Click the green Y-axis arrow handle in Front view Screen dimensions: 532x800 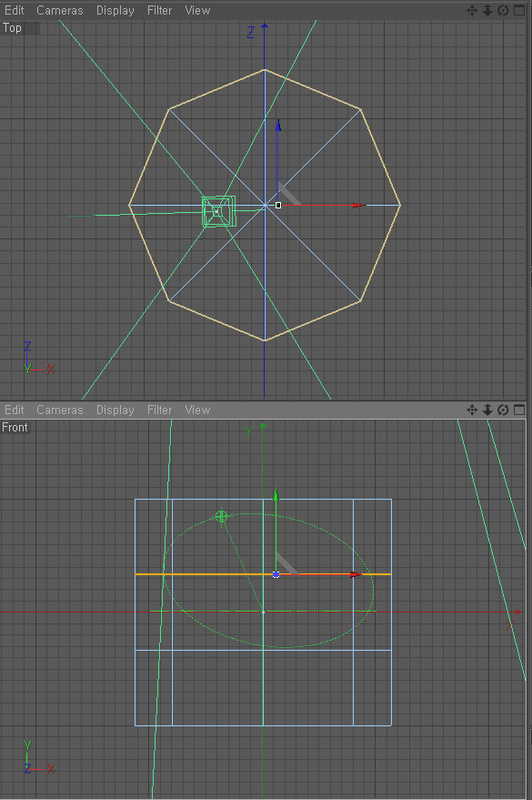coord(276,494)
